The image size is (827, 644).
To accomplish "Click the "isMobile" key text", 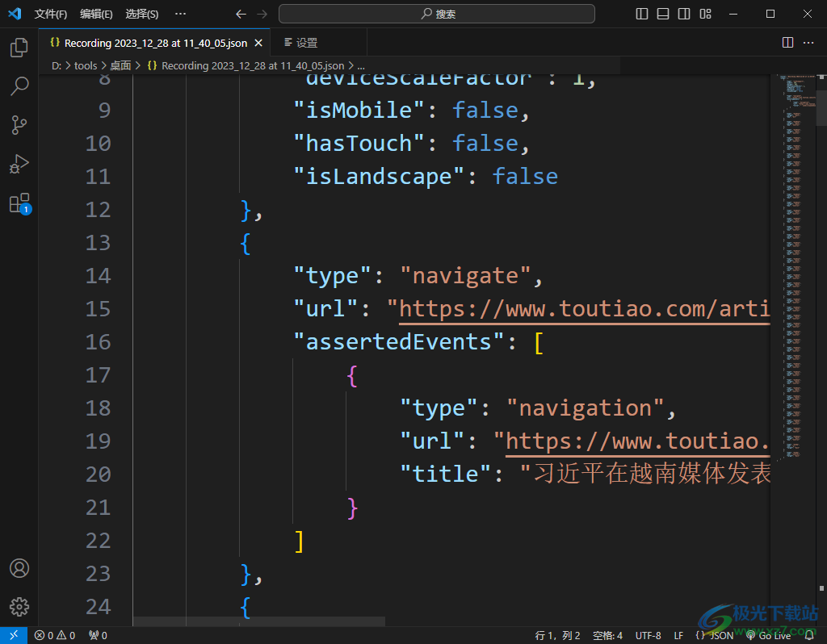I will pos(359,110).
